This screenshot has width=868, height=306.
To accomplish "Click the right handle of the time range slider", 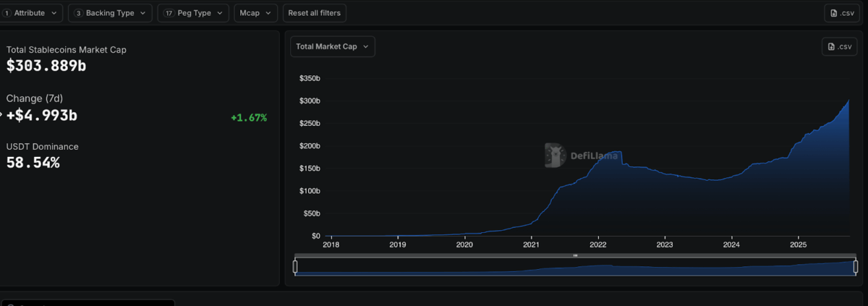I will coord(855,267).
